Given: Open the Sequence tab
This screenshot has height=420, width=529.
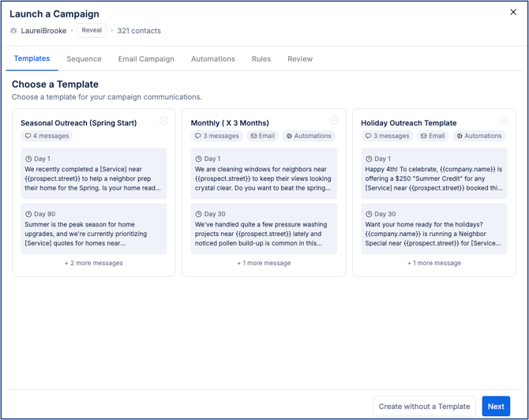Looking at the screenshot, I should [84, 59].
